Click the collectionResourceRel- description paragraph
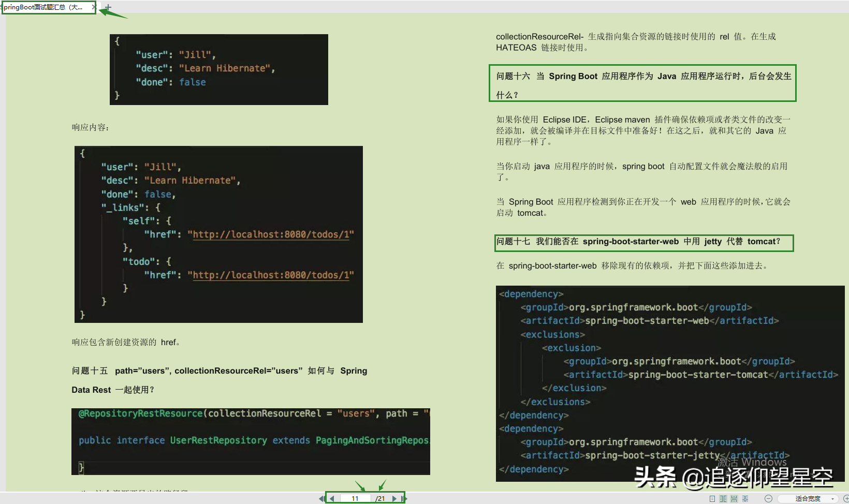Screen dimensions: 849x504 coord(636,42)
